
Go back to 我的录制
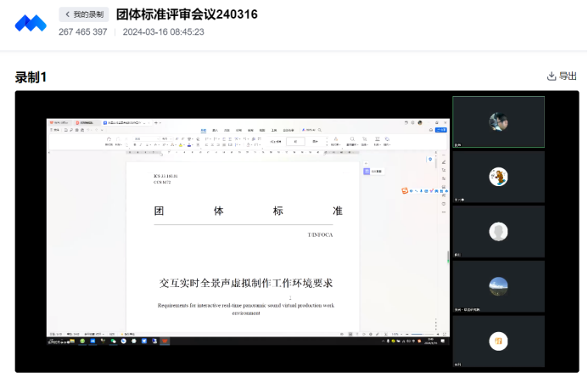(83, 14)
